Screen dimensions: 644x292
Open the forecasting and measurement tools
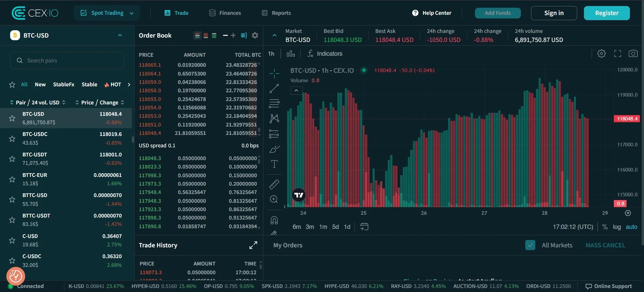pos(274,134)
